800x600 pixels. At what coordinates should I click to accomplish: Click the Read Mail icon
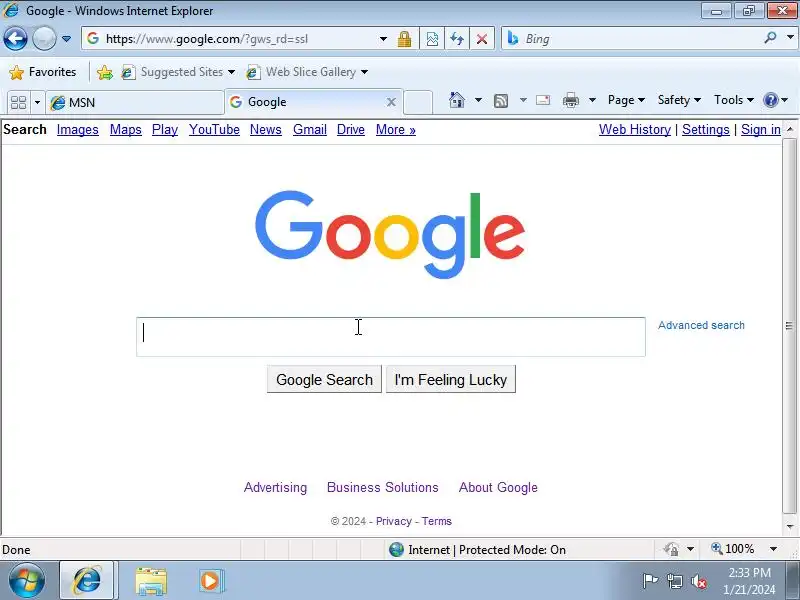pos(543,100)
